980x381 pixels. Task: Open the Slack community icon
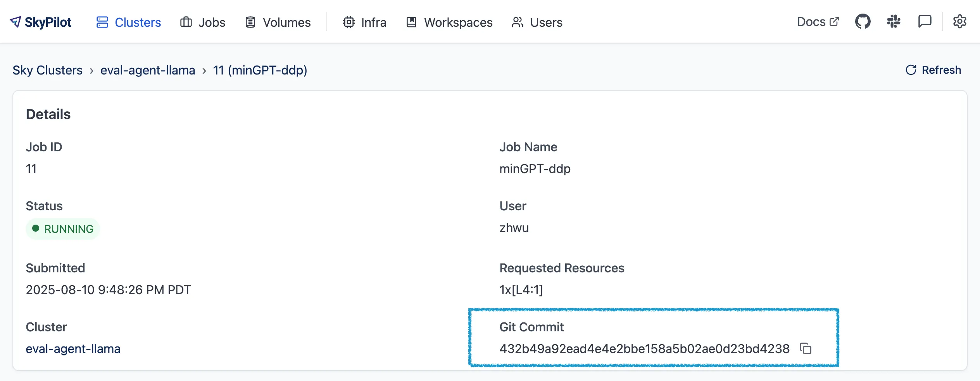point(894,21)
